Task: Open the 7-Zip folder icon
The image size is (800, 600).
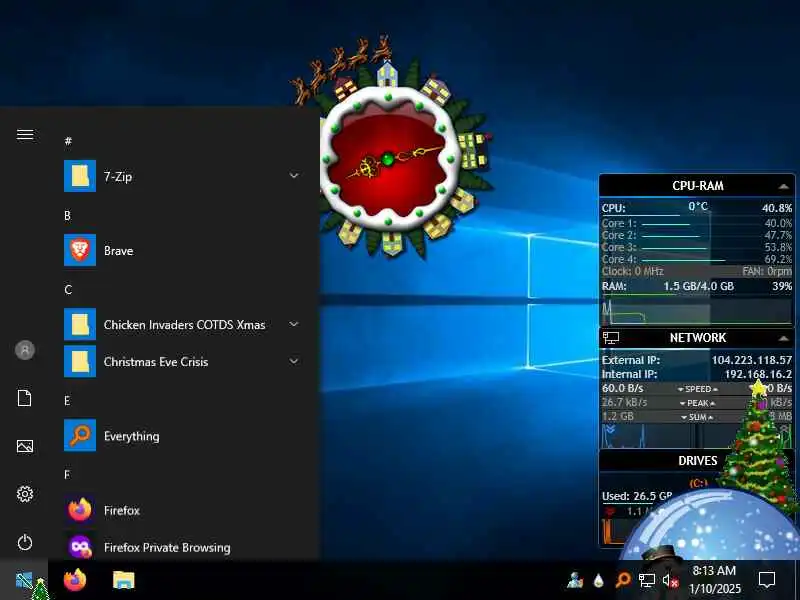Action: (x=80, y=176)
